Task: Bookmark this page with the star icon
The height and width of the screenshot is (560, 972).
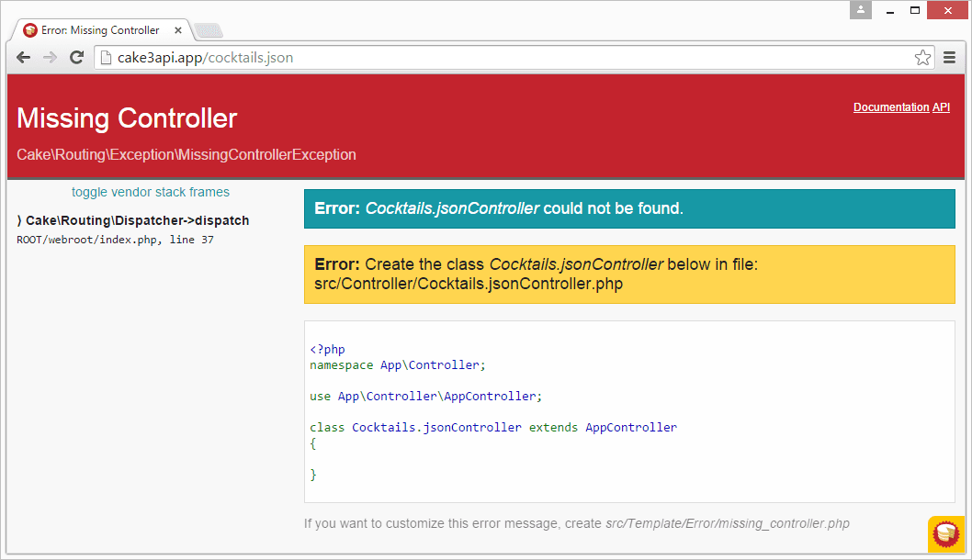Action: point(922,58)
